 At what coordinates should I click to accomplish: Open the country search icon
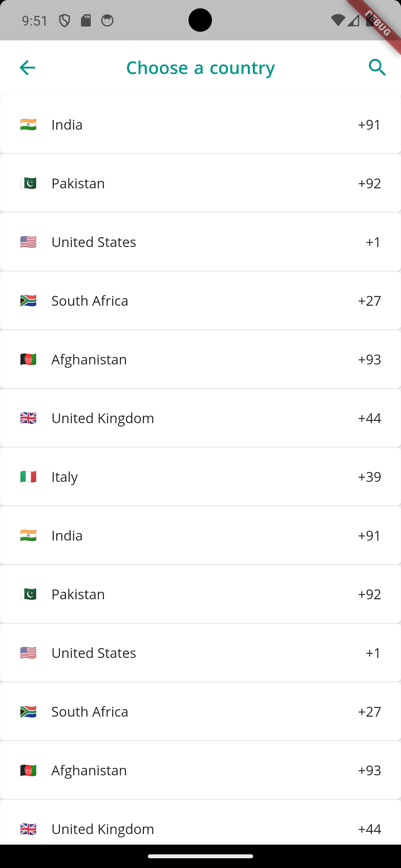click(x=377, y=68)
